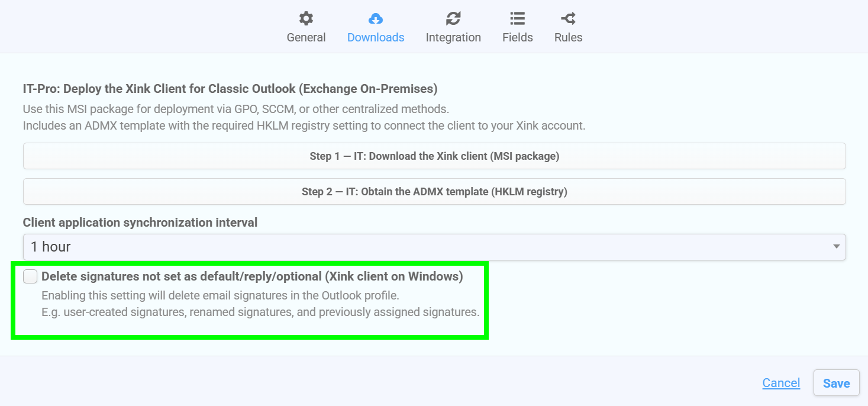Open the synchronization interval dropdown showing 1 hour

click(x=434, y=247)
